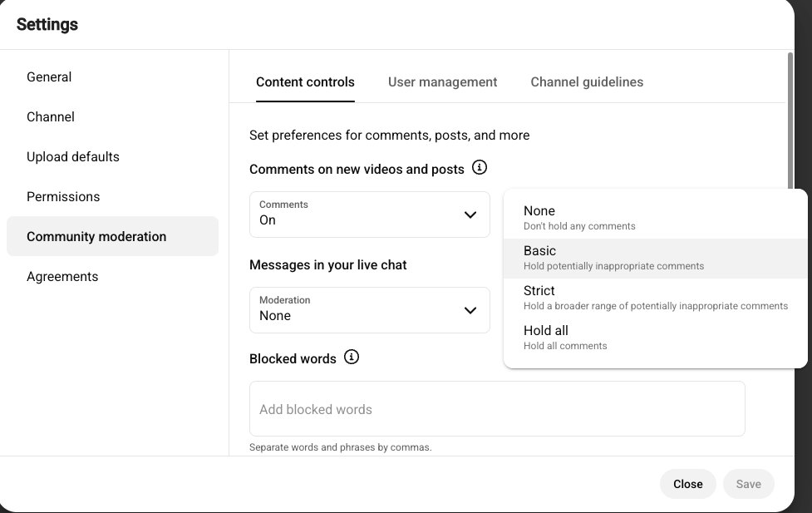Open General settings section

point(112,76)
